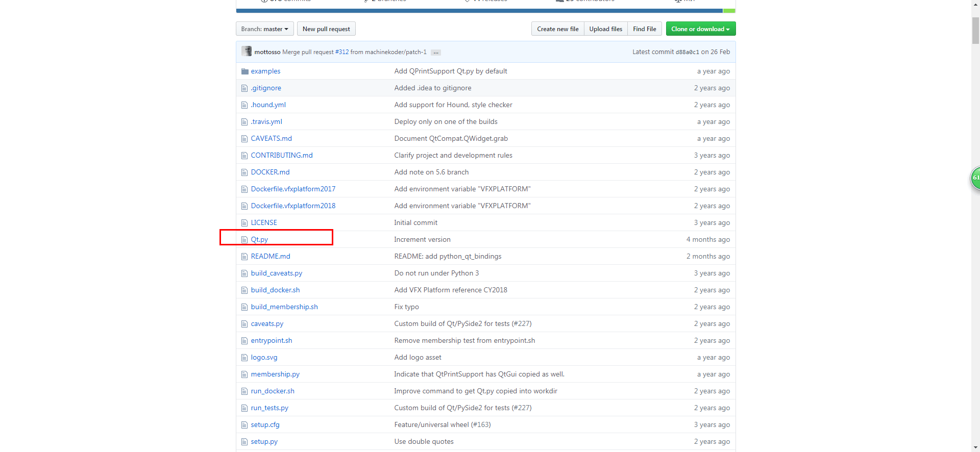This screenshot has height=452, width=980.
Task: Click the file icon beside build_docker.sh
Action: pos(244,290)
